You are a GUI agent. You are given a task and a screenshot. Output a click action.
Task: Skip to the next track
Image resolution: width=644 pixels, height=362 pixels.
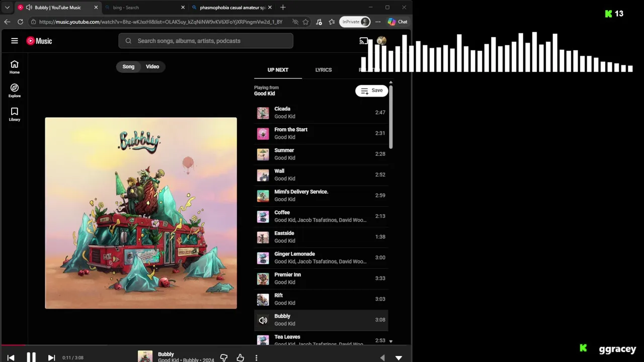[x=51, y=357]
